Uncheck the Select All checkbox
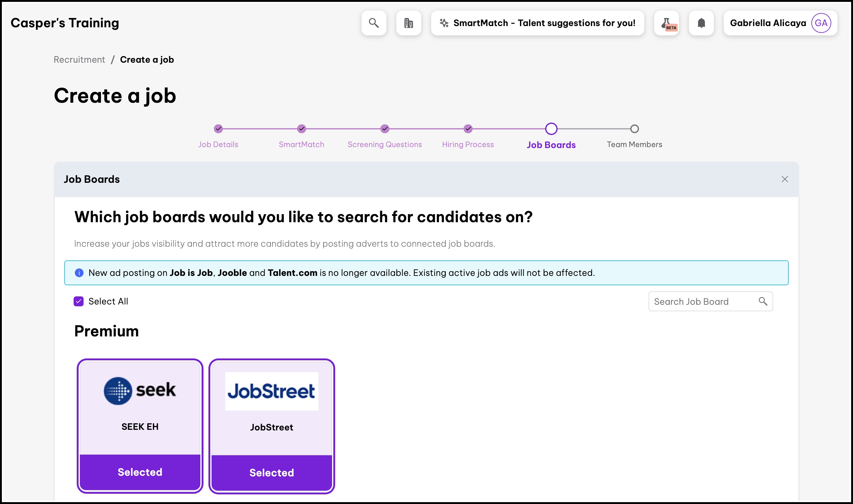Screen dimensions: 853x504 pyautogui.click(x=79, y=301)
